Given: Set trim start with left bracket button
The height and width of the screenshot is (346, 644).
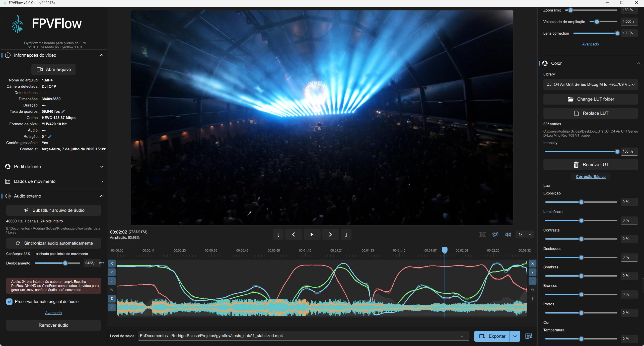Looking at the screenshot, I should point(278,235).
